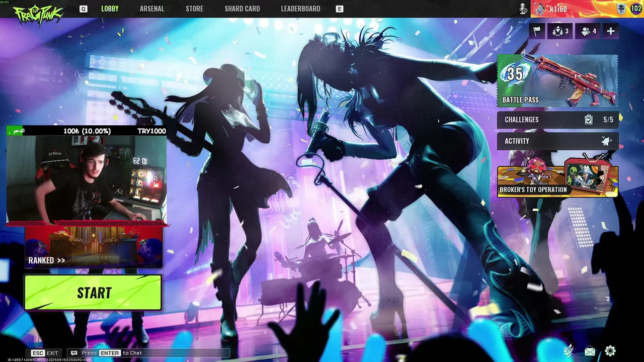Click the rank shield badge

point(621,9)
